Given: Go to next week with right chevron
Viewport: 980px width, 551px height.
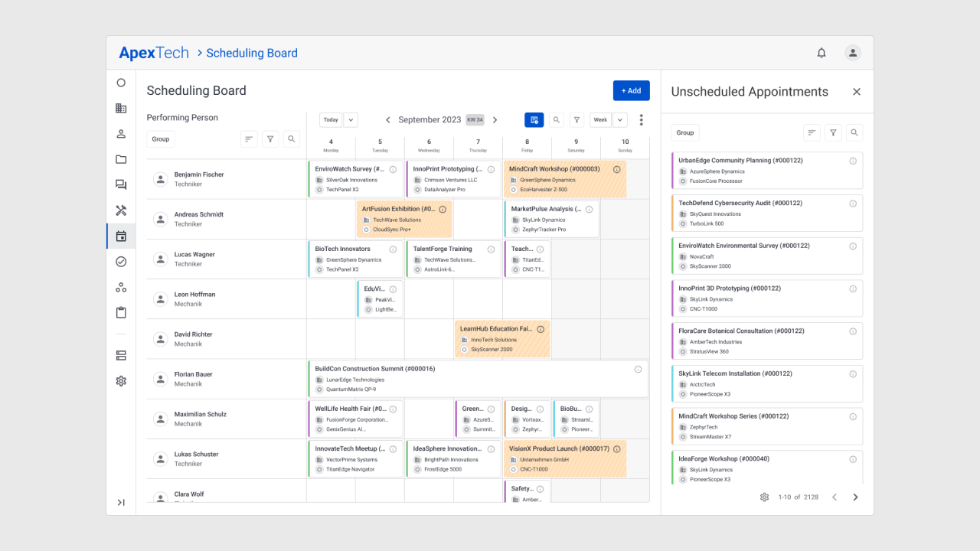Looking at the screenshot, I should [x=495, y=120].
